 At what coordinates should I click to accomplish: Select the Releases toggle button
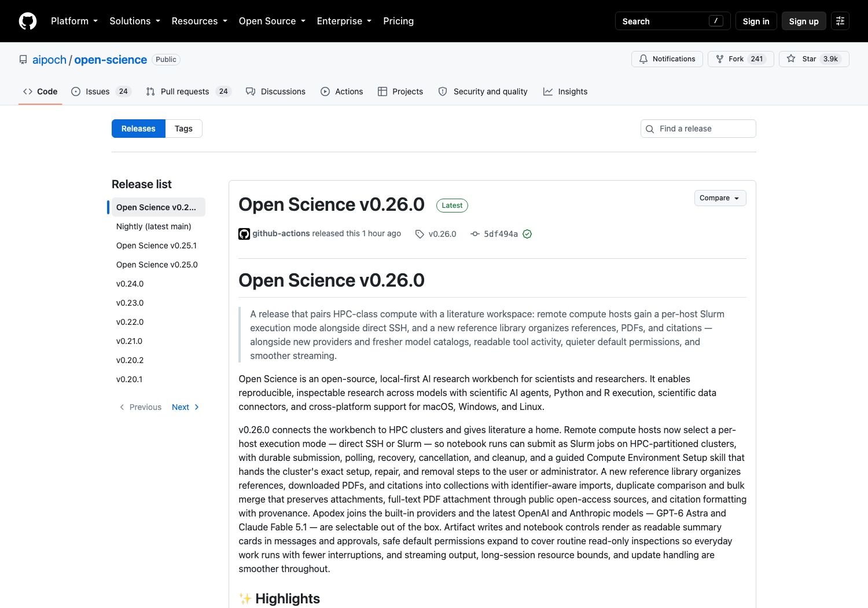[x=138, y=129]
